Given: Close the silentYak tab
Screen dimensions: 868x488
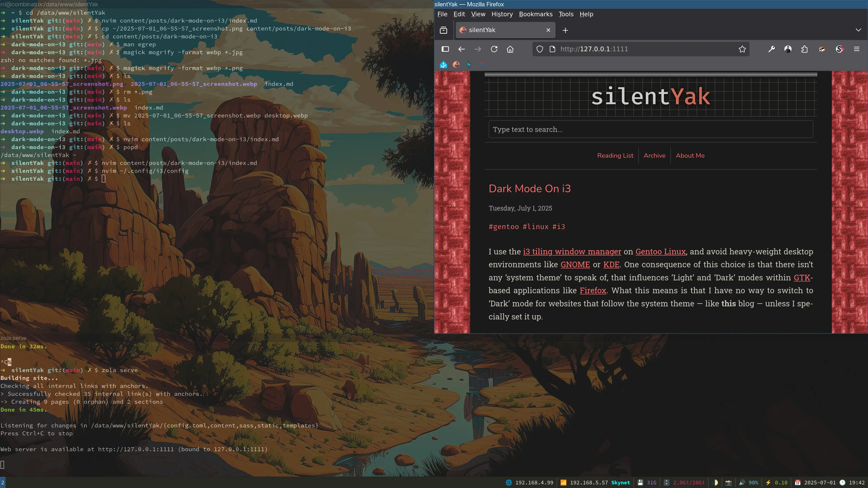Looking at the screenshot, I should pyautogui.click(x=548, y=30).
